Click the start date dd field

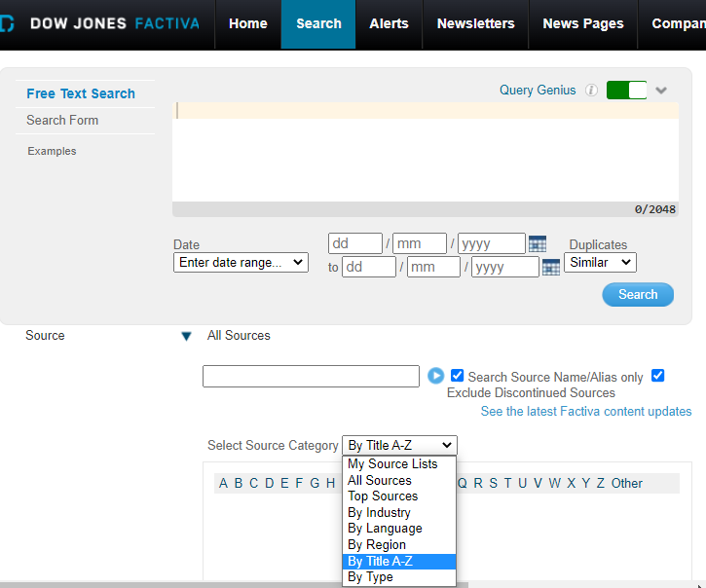pyautogui.click(x=355, y=243)
